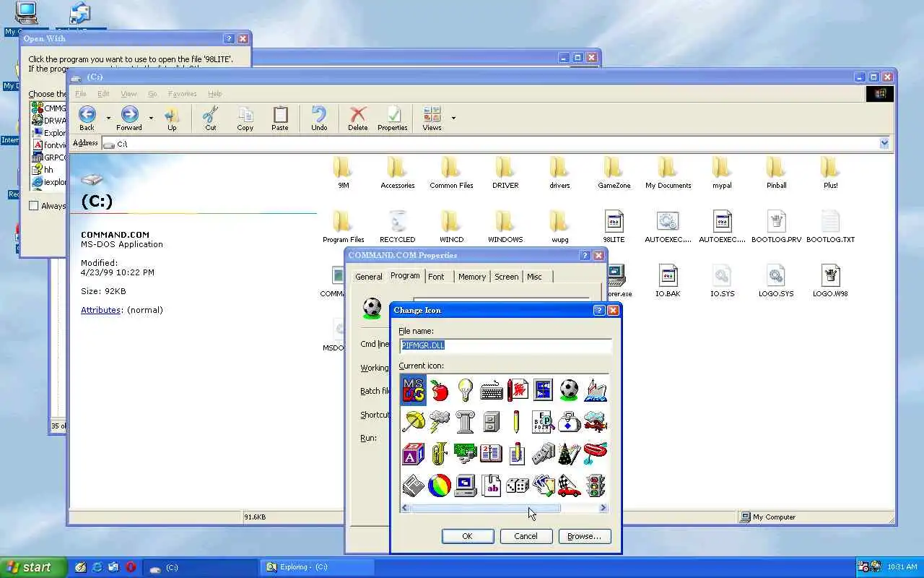Select the traffic light icon
The width and height of the screenshot is (924, 578).
(595, 485)
